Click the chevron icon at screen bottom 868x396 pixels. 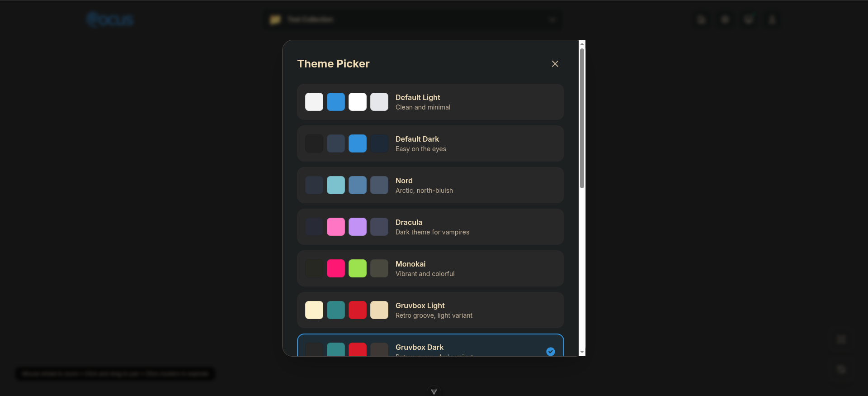tap(434, 391)
